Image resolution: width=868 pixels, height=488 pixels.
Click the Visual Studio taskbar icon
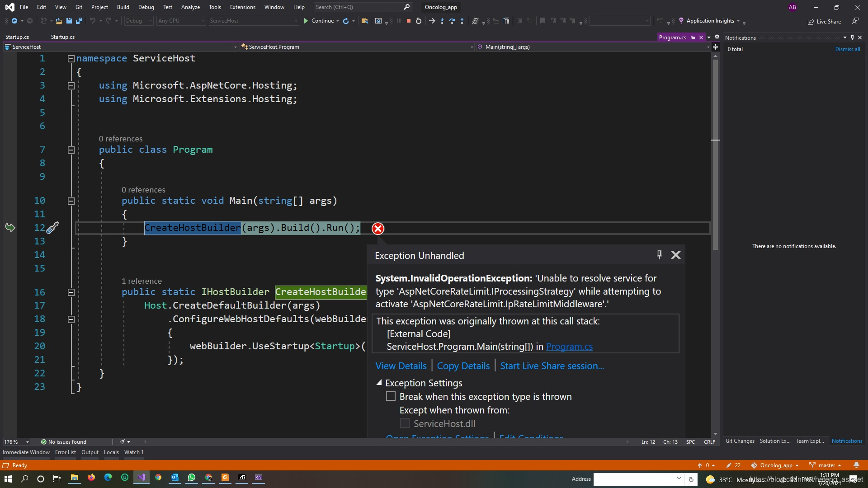142,478
